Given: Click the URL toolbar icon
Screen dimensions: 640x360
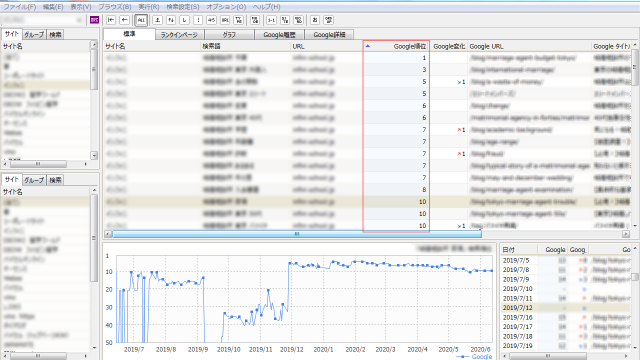Looking at the screenshot, I should tap(225, 20).
